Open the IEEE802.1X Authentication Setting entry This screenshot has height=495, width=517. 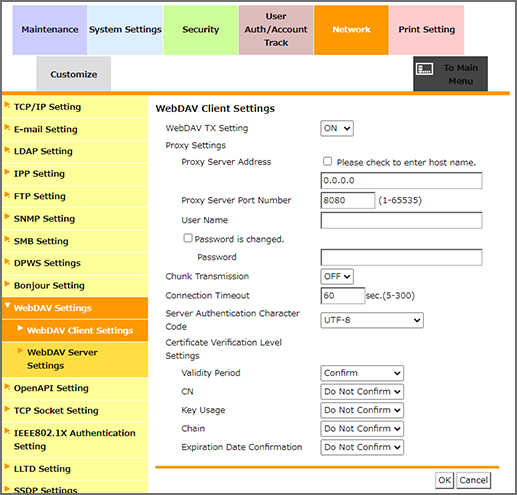pos(75,440)
